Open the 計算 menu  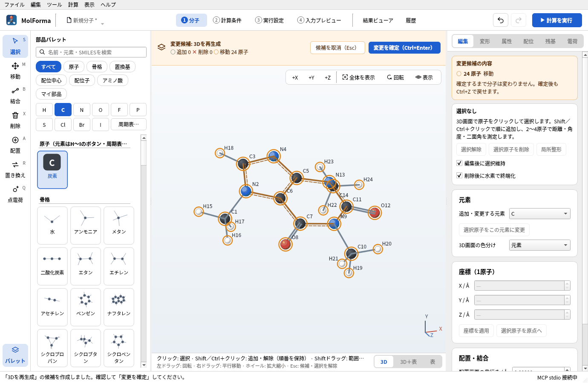[73, 5]
